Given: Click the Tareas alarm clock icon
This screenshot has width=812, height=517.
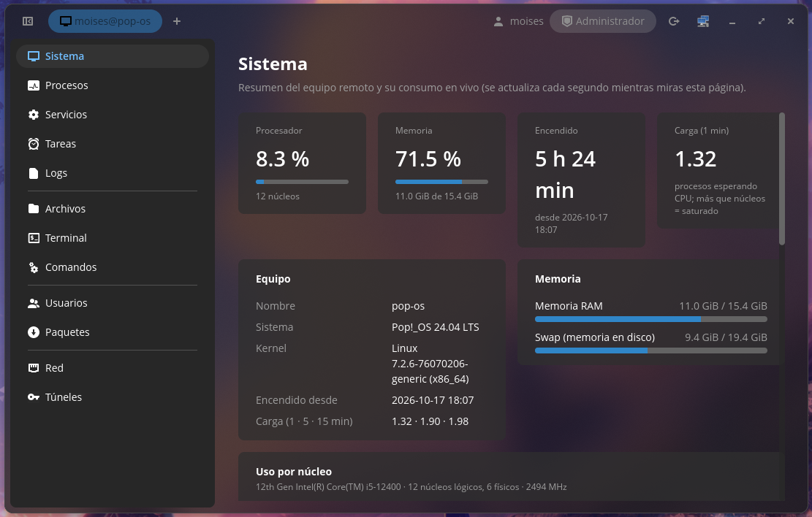Looking at the screenshot, I should [x=34, y=144].
